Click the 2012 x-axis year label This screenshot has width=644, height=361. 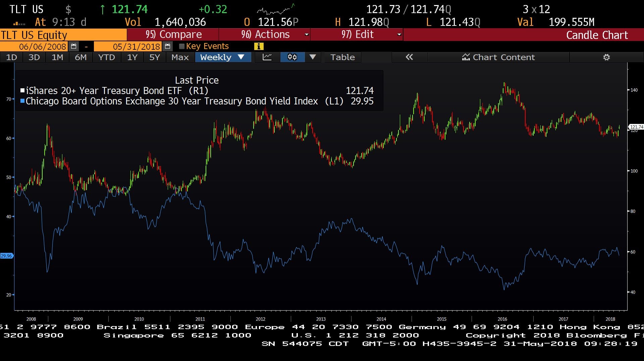point(260,319)
